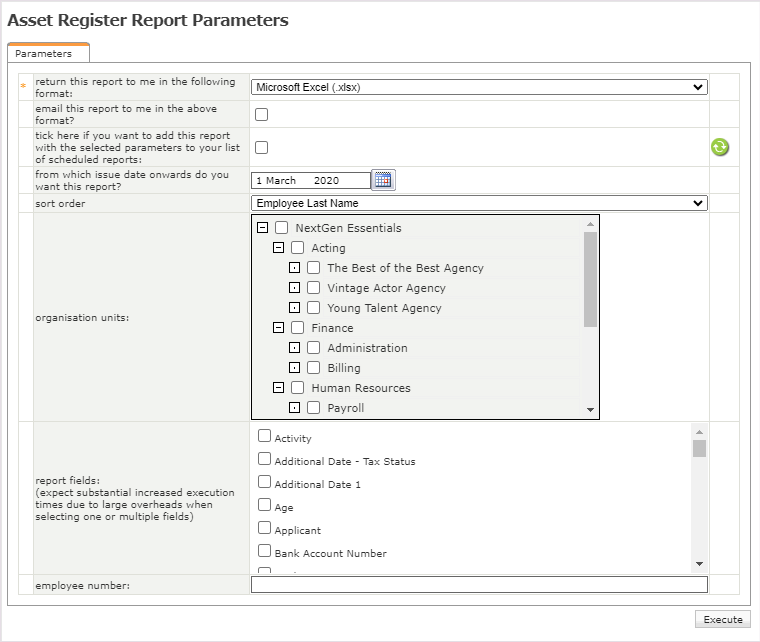Open the report format dropdown
Viewport: 760px width, 642px height.
tap(479, 87)
